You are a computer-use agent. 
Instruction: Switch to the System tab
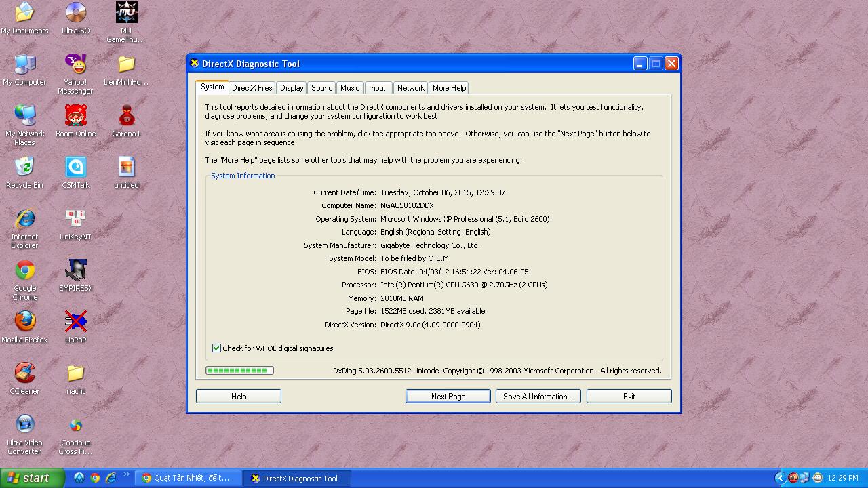point(212,87)
